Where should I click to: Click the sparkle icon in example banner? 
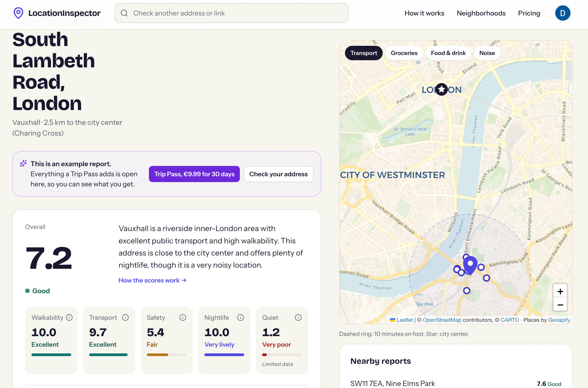pyautogui.click(x=23, y=163)
